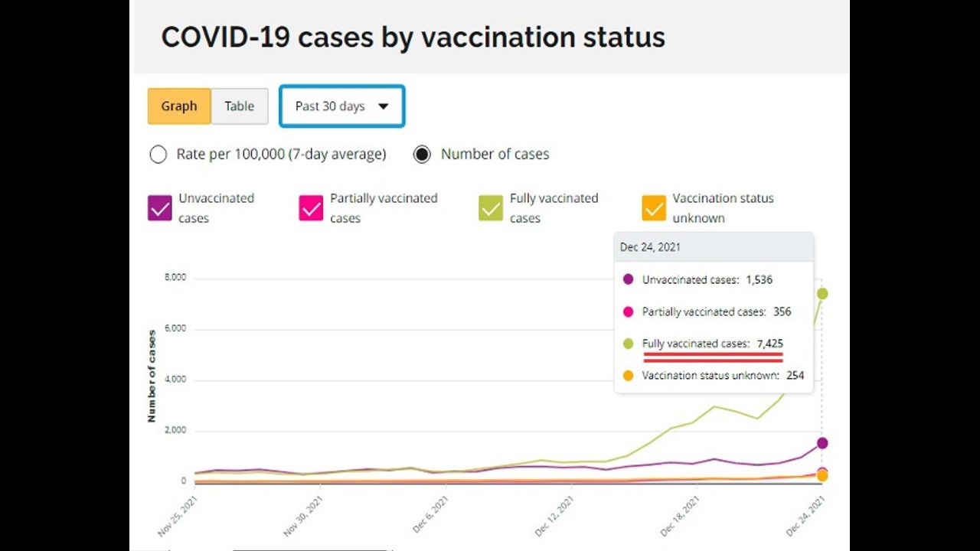
Task: Toggle the Fully vaccinated cases checkbox
Action: click(x=491, y=208)
